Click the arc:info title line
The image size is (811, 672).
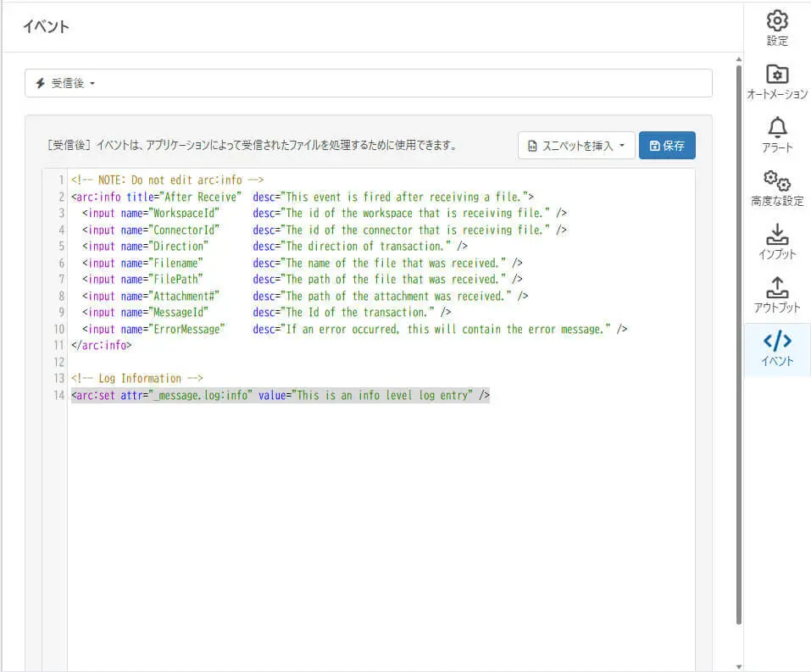coord(303,197)
